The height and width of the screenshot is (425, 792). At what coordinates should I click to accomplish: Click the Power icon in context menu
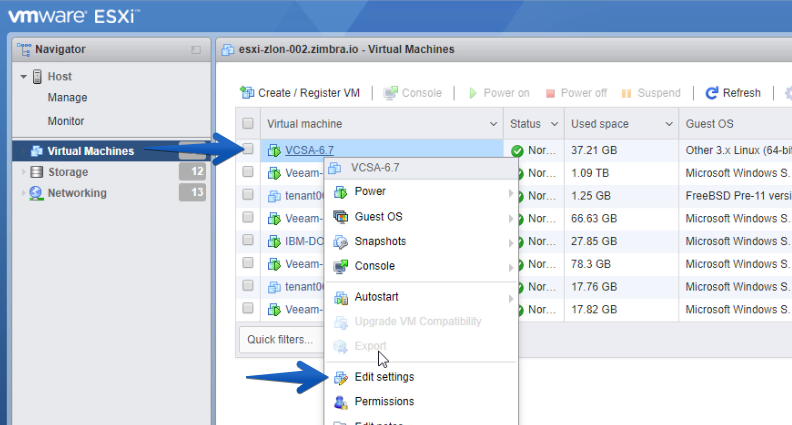coord(341,192)
